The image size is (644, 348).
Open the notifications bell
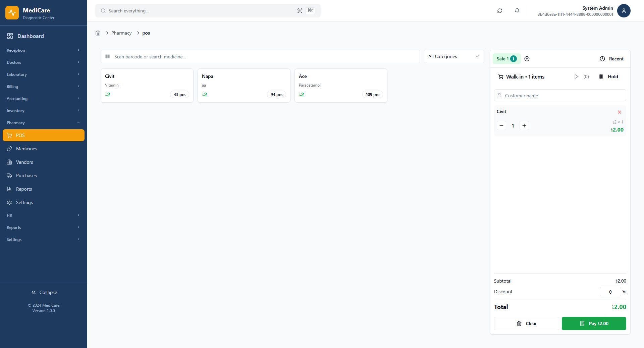pos(517,11)
